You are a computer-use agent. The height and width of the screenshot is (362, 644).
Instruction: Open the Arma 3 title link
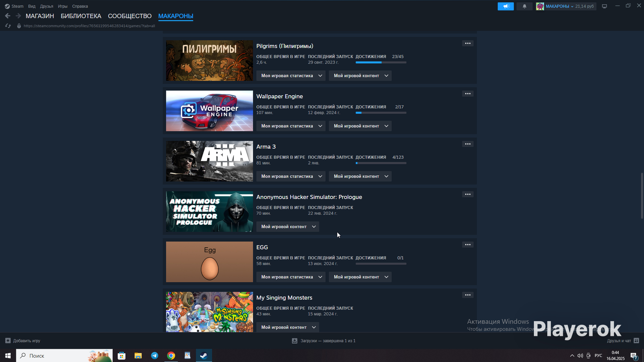266,147
